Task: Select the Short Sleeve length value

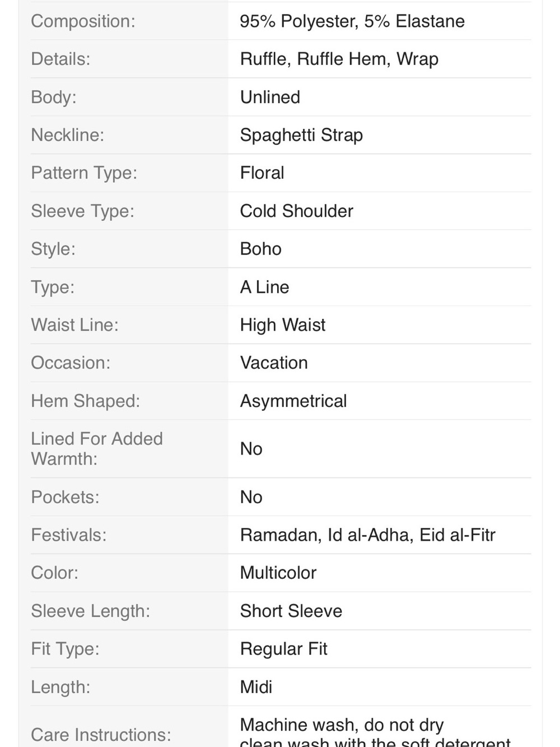Action: [x=291, y=611]
